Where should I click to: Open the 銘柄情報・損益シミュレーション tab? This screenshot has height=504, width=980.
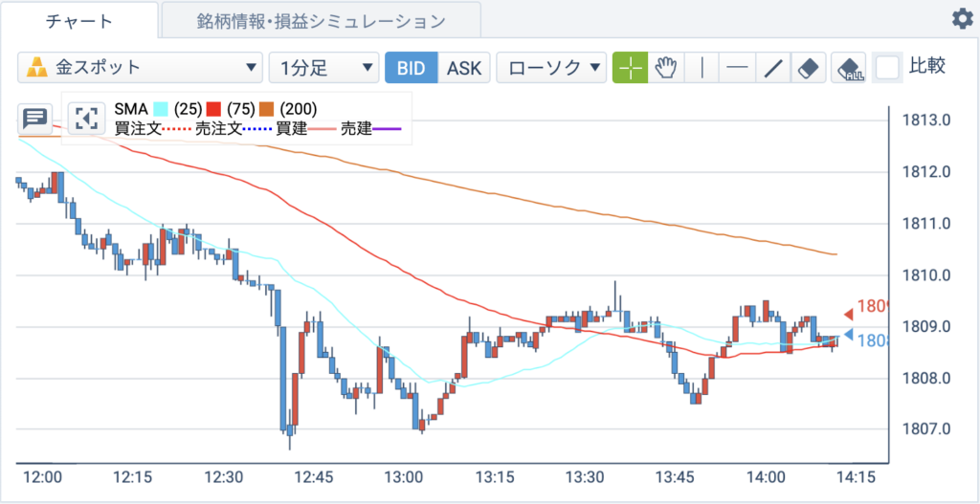tap(322, 21)
